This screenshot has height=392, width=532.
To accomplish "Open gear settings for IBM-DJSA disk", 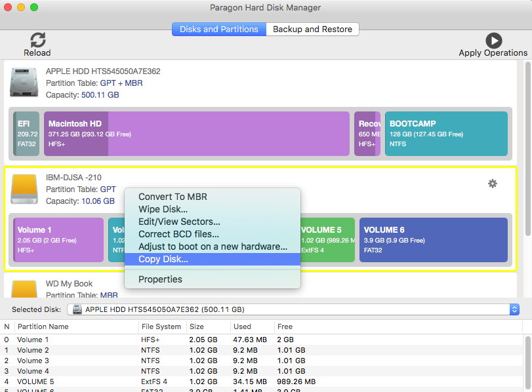I will click(x=492, y=184).
